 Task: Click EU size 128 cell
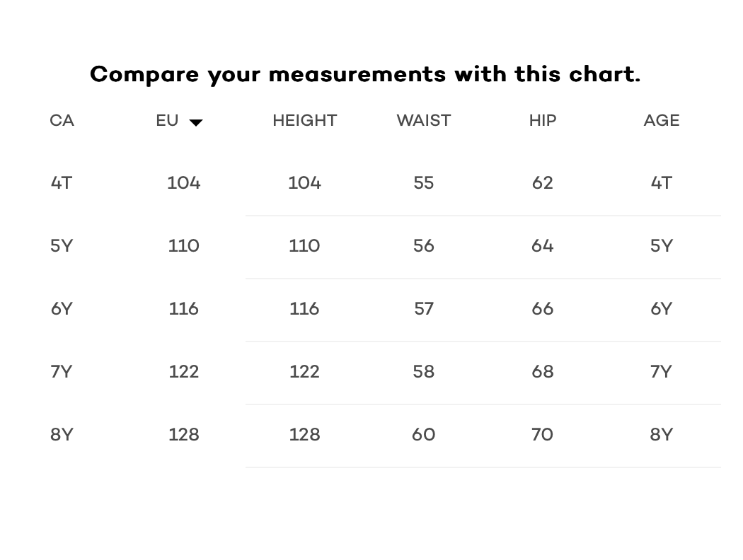(184, 435)
